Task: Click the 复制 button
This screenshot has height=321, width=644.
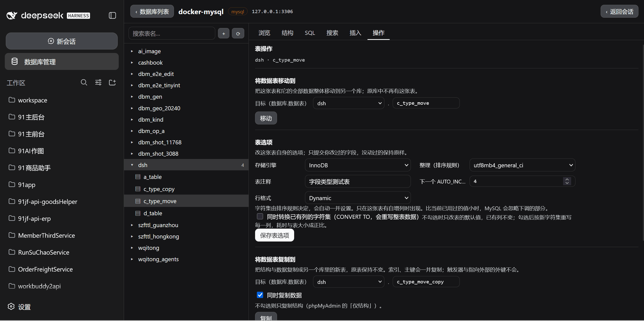Action: pyautogui.click(x=266, y=317)
